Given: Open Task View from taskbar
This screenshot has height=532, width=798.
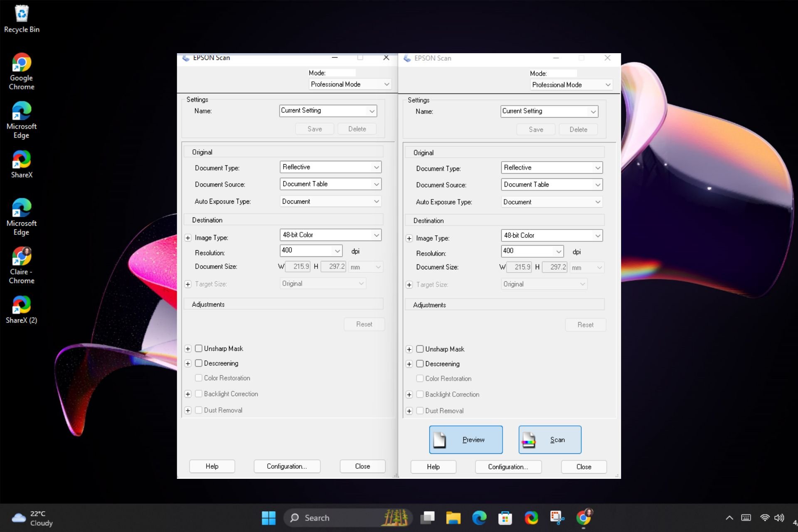Looking at the screenshot, I should pos(427,518).
